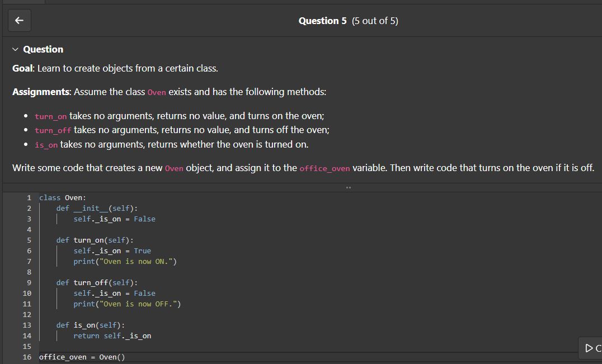The height and width of the screenshot is (364, 602).
Task: Click the chevron next to the Question heading
Action: coord(15,49)
